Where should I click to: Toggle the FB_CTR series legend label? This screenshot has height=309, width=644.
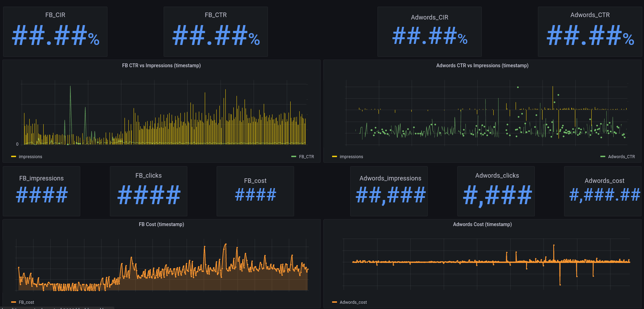click(306, 157)
